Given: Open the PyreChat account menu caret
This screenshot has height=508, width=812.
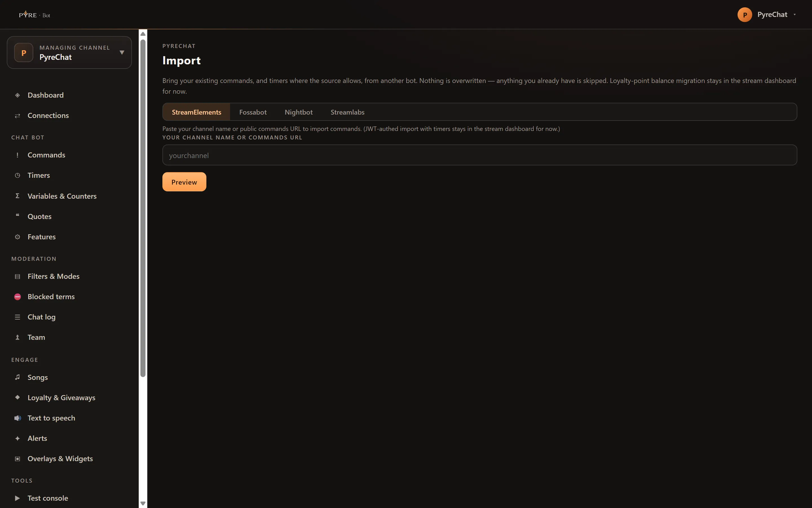Looking at the screenshot, I should click(795, 15).
